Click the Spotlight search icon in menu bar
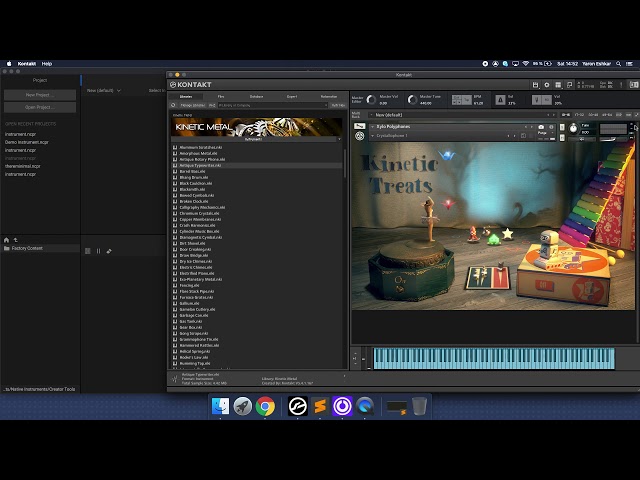Viewport: 640px width, 480px height. click(618, 64)
